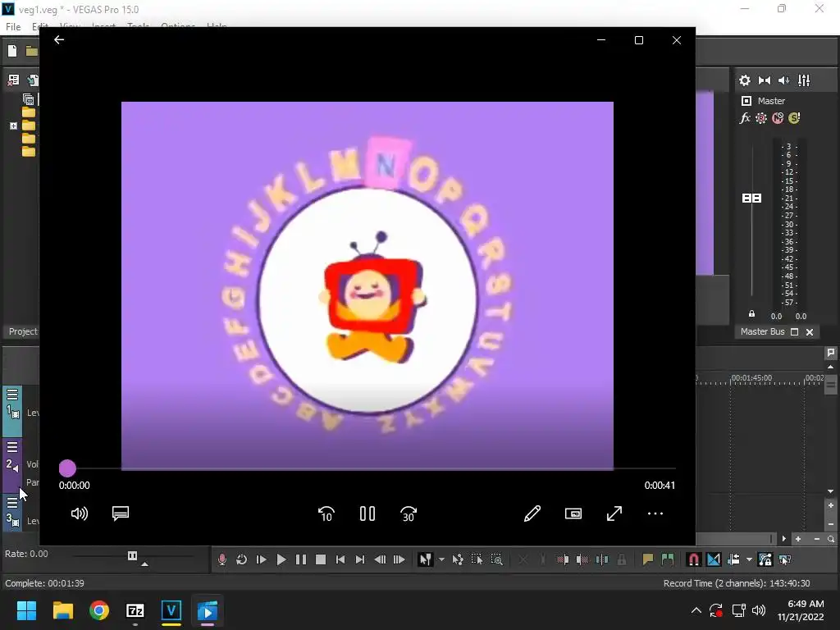The height and width of the screenshot is (630, 840).
Task: Skip forward 30 seconds in player
Action: tap(409, 514)
